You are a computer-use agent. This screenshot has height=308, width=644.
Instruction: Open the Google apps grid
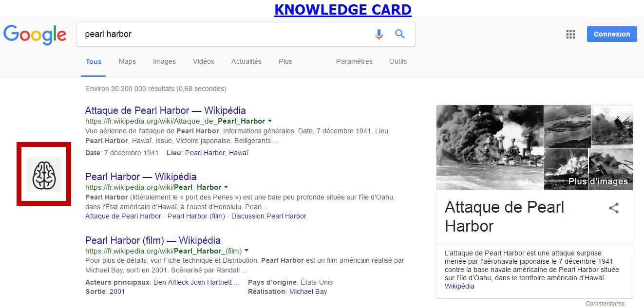click(x=570, y=34)
